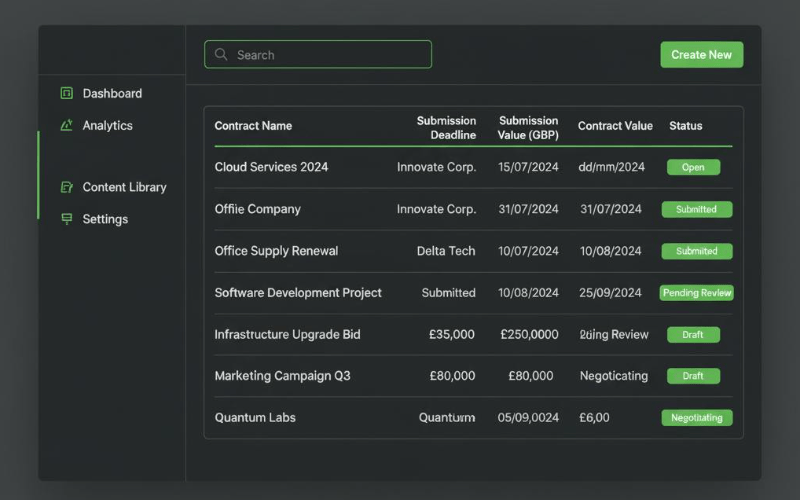Open the Software Development Project row
This screenshot has width=800, height=500.
(x=297, y=293)
